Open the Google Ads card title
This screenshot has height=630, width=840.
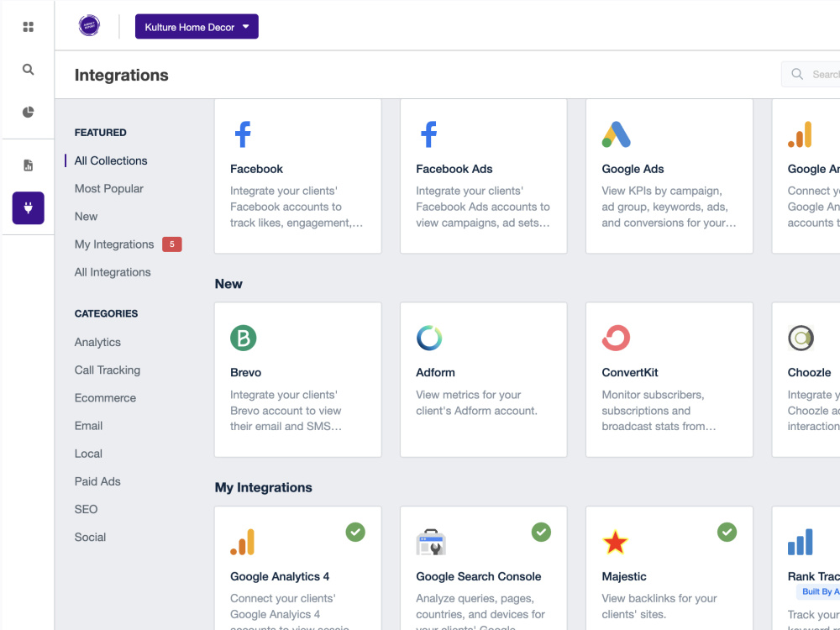(633, 169)
